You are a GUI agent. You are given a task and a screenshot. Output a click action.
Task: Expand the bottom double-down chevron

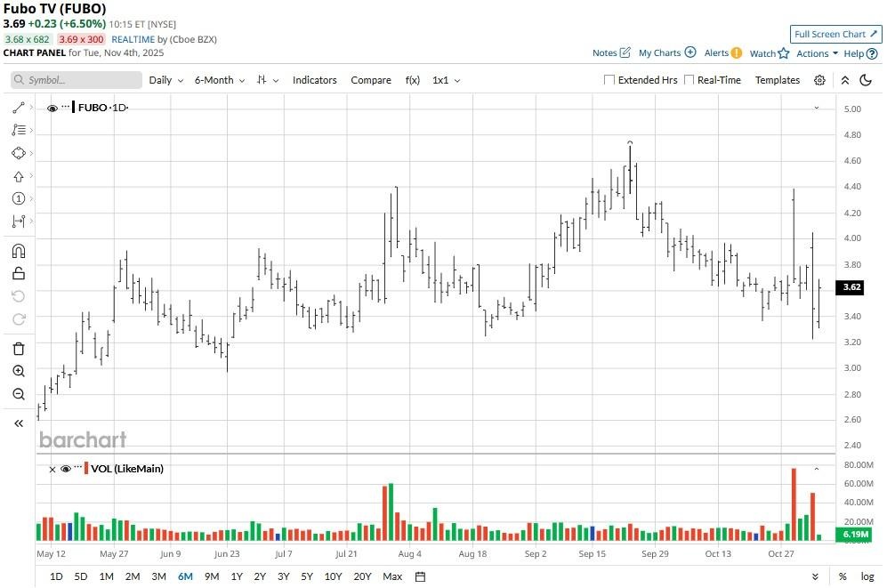point(815,576)
